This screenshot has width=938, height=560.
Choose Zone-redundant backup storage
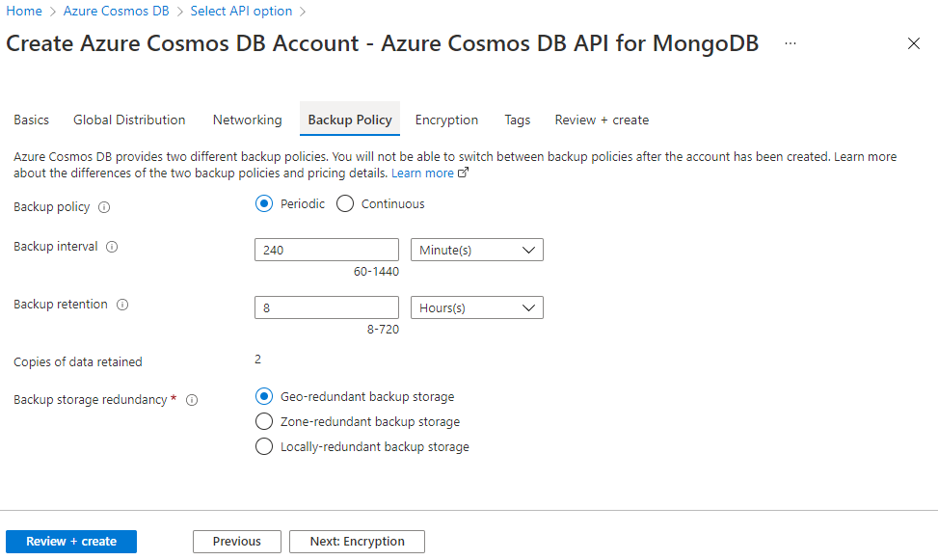tap(264, 422)
